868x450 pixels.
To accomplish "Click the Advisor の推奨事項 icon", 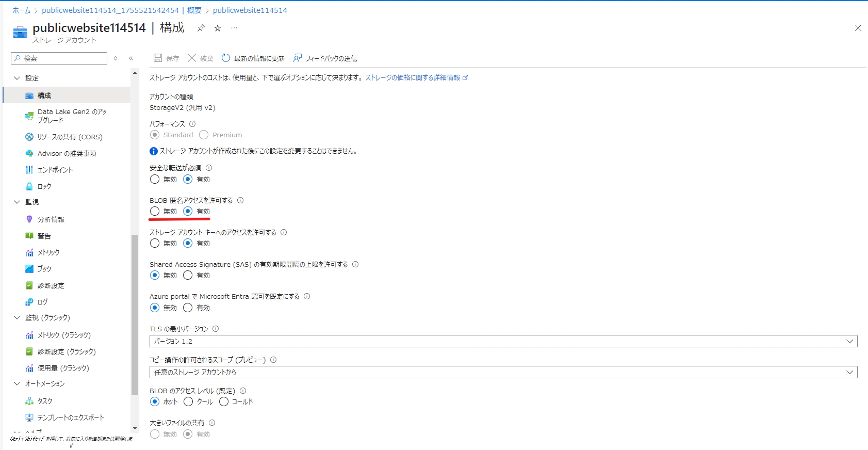I will (x=29, y=153).
